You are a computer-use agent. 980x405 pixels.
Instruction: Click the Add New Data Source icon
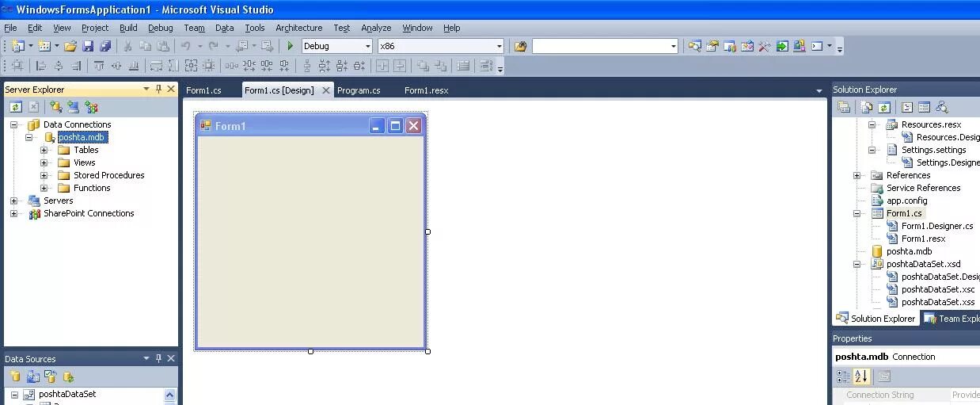(14, 376)
